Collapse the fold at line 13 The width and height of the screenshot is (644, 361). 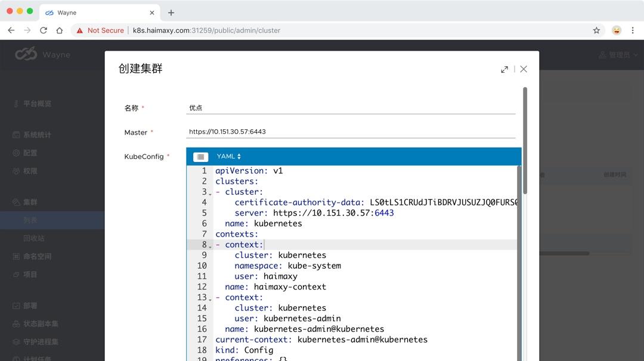(210, 300)
